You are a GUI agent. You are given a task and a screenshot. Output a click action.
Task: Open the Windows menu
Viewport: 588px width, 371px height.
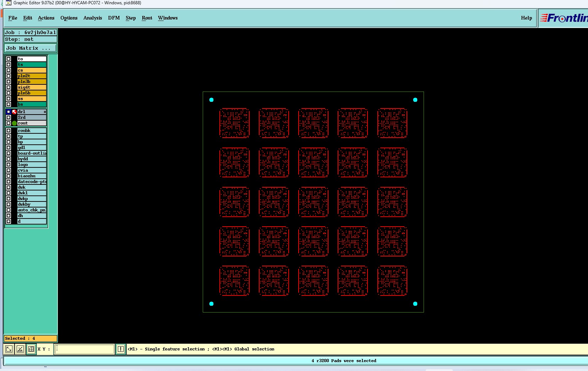(168, 18)
